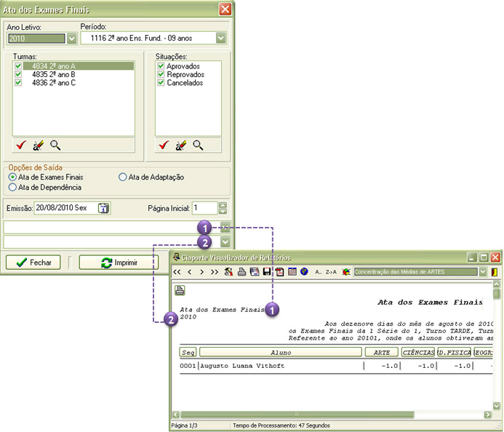The image size is (504, 432).
Task: Click the floppy disk save icon in viewer
Action: [267, 271]
